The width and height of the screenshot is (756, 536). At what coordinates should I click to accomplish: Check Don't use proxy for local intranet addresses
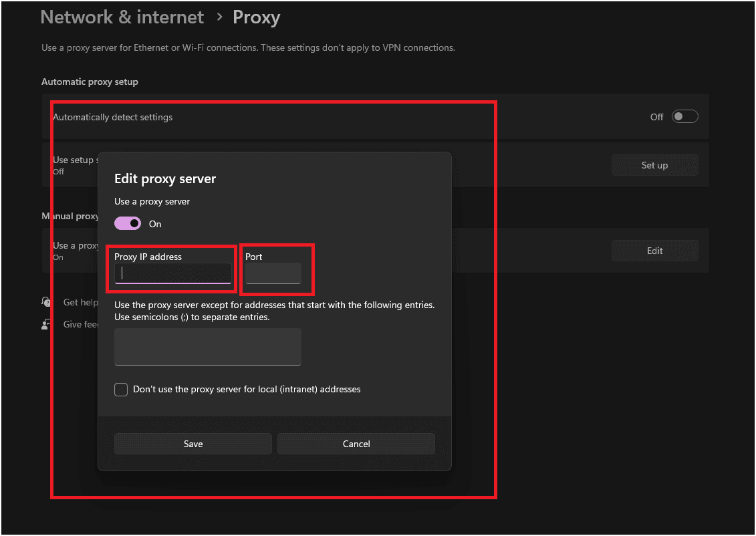(121, 388)
